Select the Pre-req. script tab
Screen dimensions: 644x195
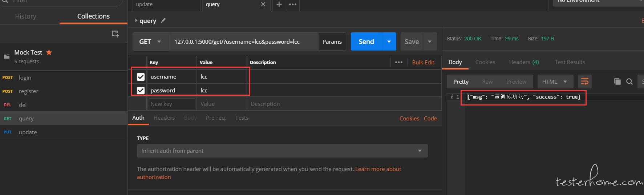[x=216, y=118]
